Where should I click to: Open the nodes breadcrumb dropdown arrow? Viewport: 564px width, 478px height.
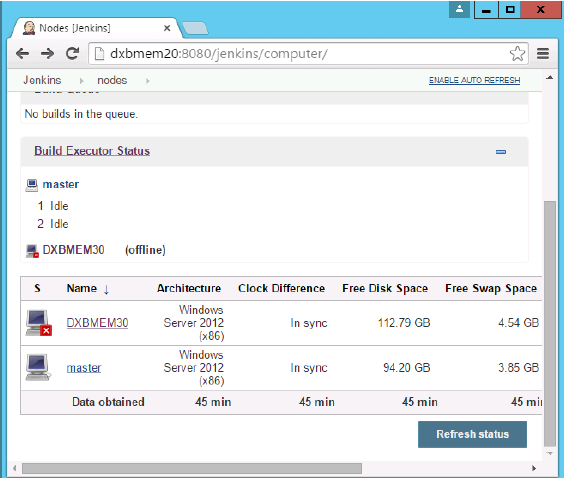(x=147, y=81)
